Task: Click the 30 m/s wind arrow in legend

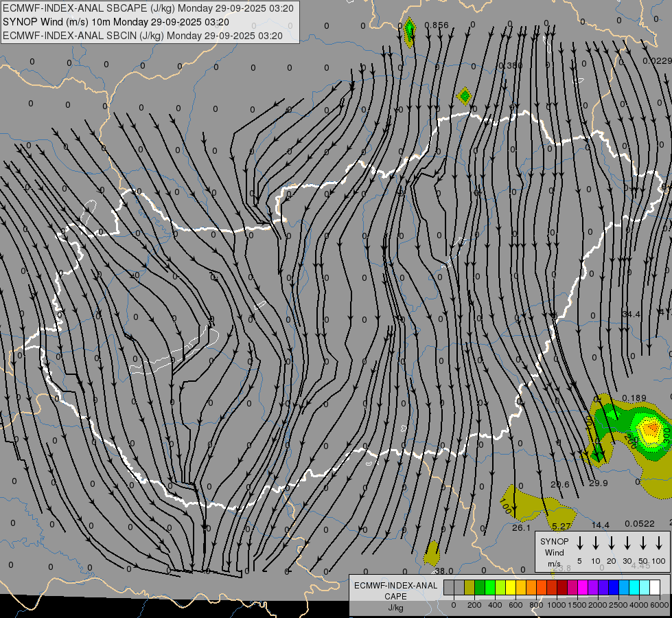Action: [627, 543]
